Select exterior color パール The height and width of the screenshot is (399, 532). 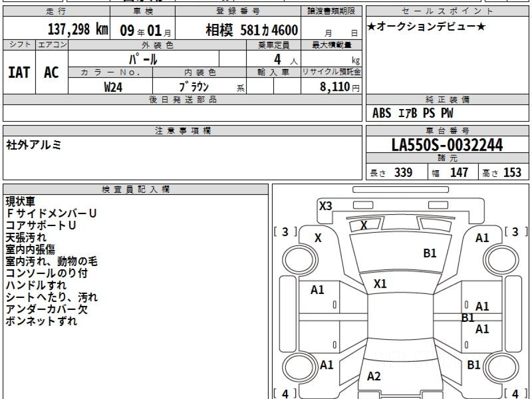(x=143, y=59)
